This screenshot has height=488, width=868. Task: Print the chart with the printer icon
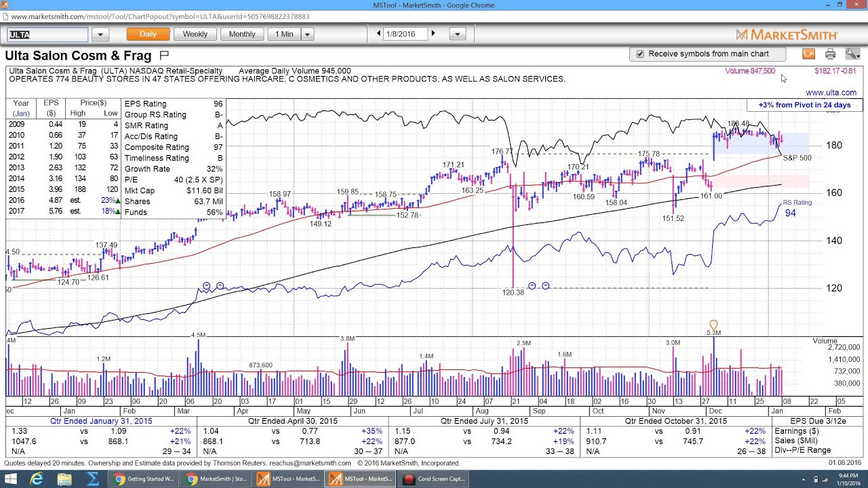pyautogui.click(x=830, y=54)
